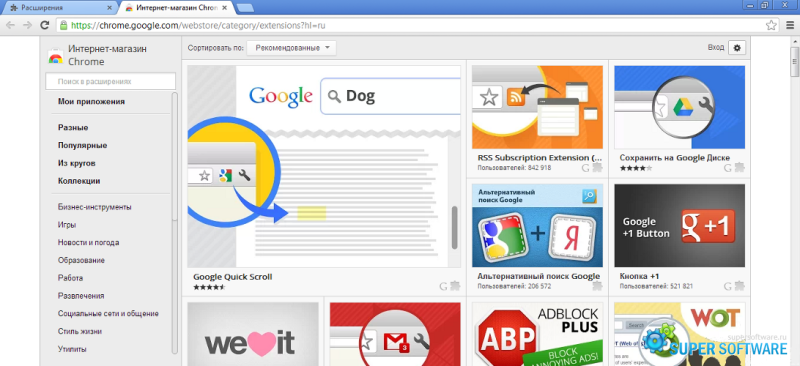The height and width of the screenshot is (366, 800).
Task: Choose the Игры category
Action: (x=67, y=225)
